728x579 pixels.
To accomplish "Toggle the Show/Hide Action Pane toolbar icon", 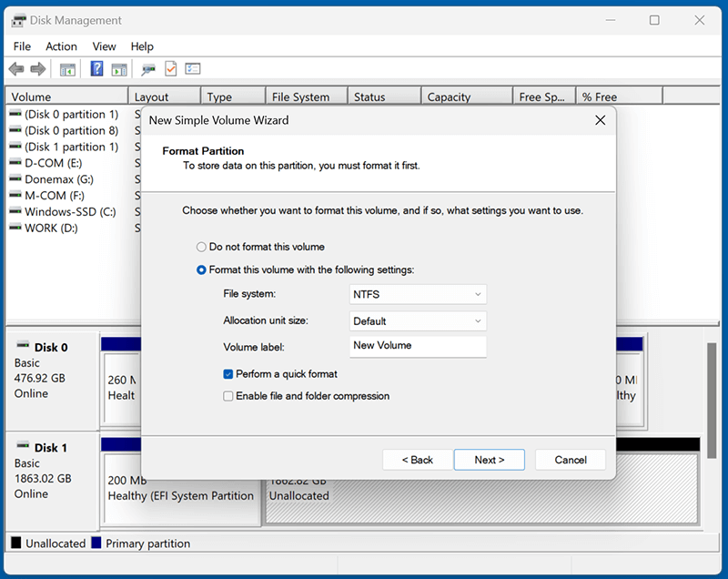I will (121, 68).
